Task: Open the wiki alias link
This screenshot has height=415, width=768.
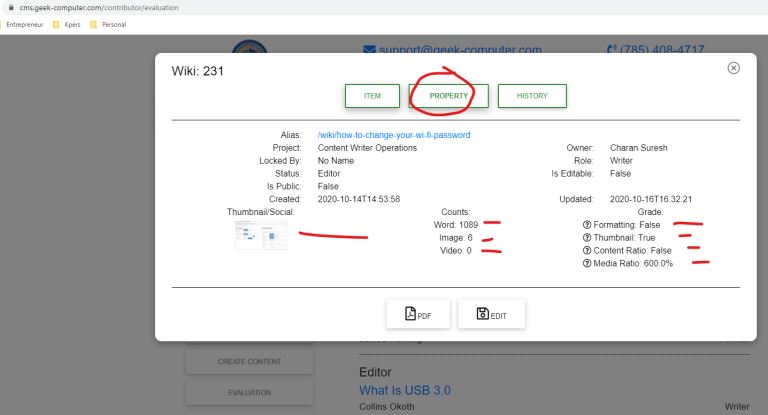Action: [x=394, y=135]
